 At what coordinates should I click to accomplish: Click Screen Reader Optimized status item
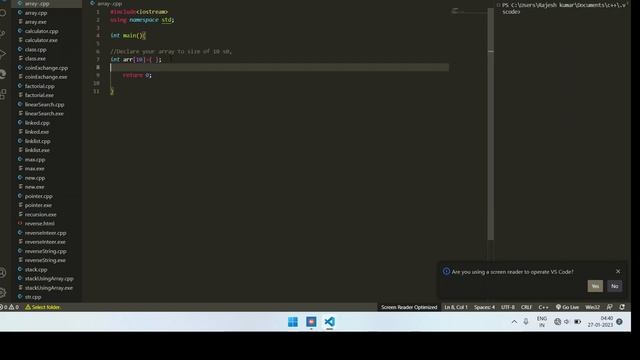click(409, 307)
